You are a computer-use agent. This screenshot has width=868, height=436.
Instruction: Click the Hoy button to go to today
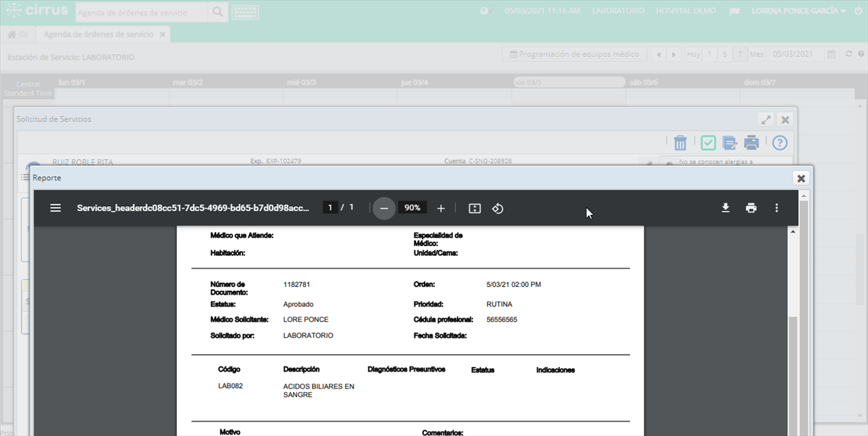(692, 54)
